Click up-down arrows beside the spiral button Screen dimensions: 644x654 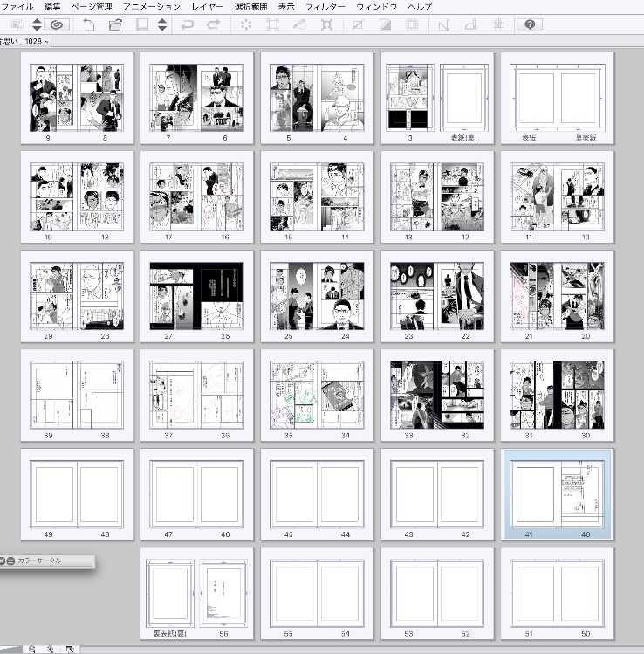click(37, 24)
